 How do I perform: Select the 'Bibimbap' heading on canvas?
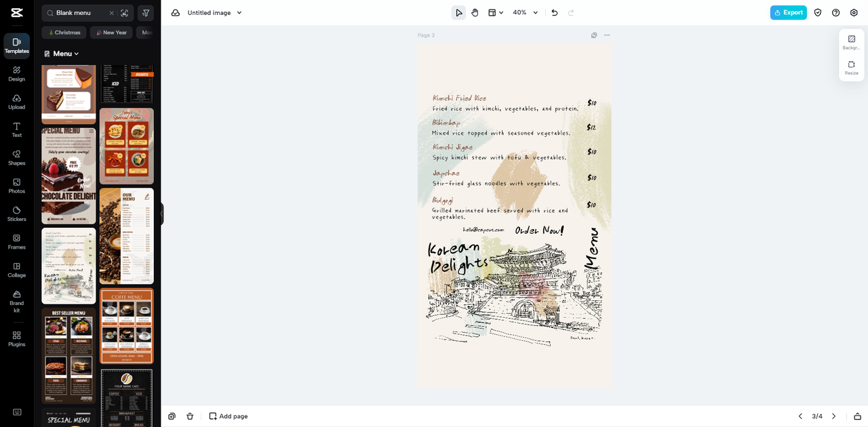[446, 123]
